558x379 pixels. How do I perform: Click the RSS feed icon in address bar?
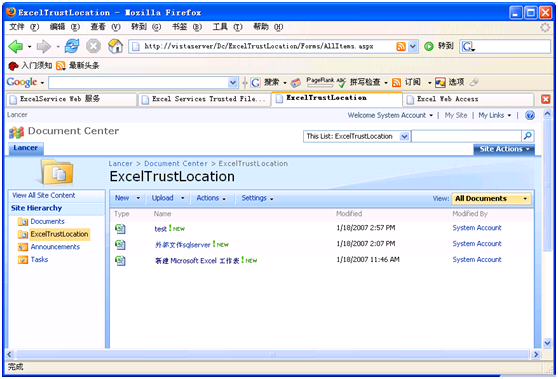click(401, 47)
